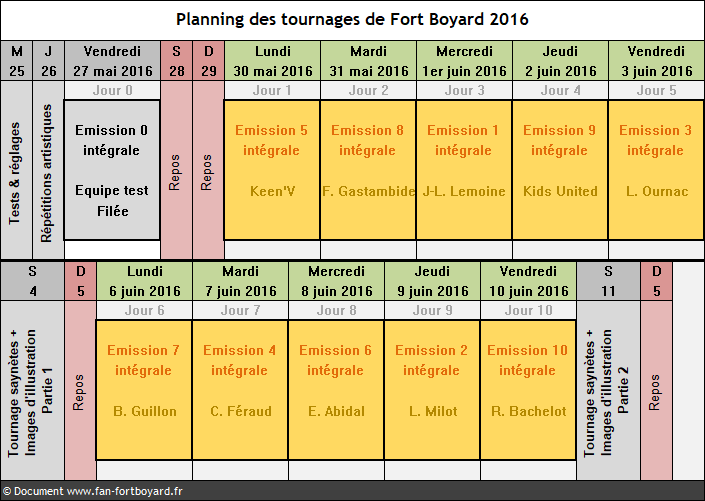Select the 'M 25' header cell
Viewport: 705px width, 501px height.
[17, 61]
